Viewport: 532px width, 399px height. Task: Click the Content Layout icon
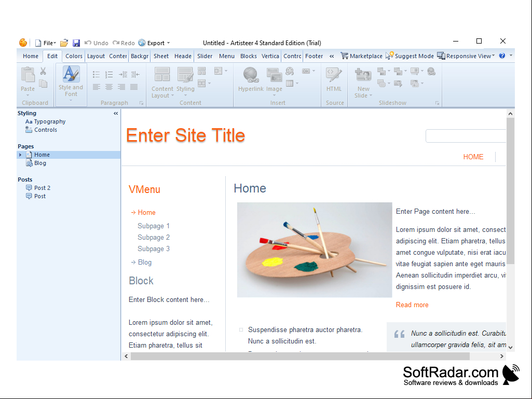(x=162, y=74)
